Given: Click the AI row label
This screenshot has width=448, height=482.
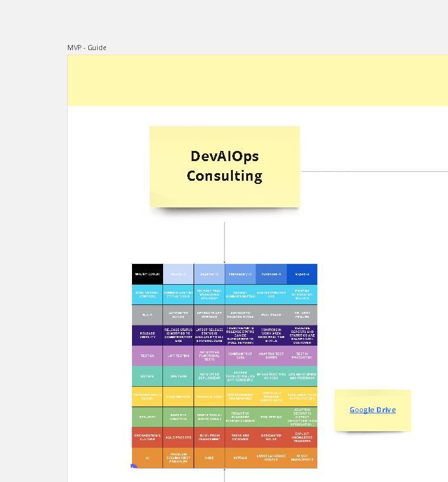Looking at the screenshot, I should click(147, 458).
